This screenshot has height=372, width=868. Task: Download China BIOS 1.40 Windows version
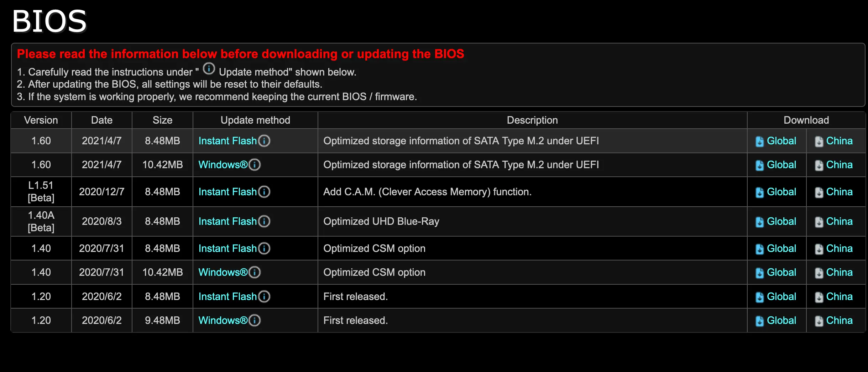point(839,272)
